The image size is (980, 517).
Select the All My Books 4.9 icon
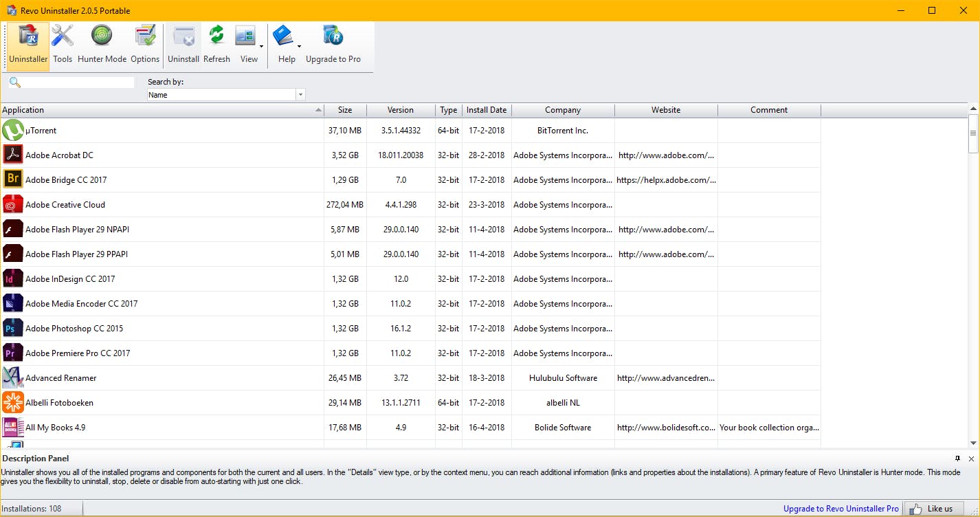click(x=13, y=428)
